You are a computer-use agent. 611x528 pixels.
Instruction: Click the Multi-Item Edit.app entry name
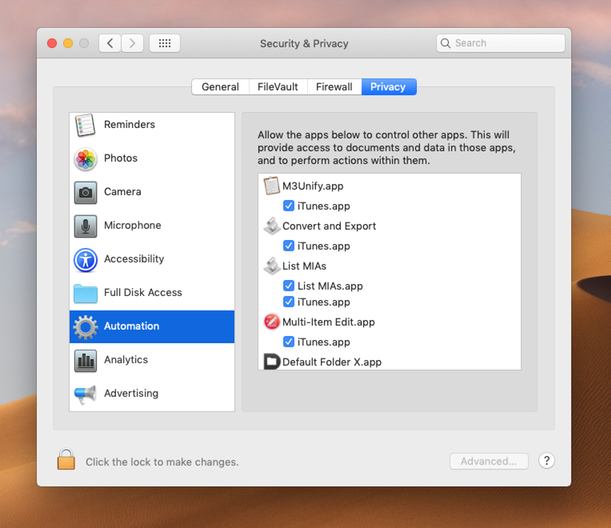point(328,322)
